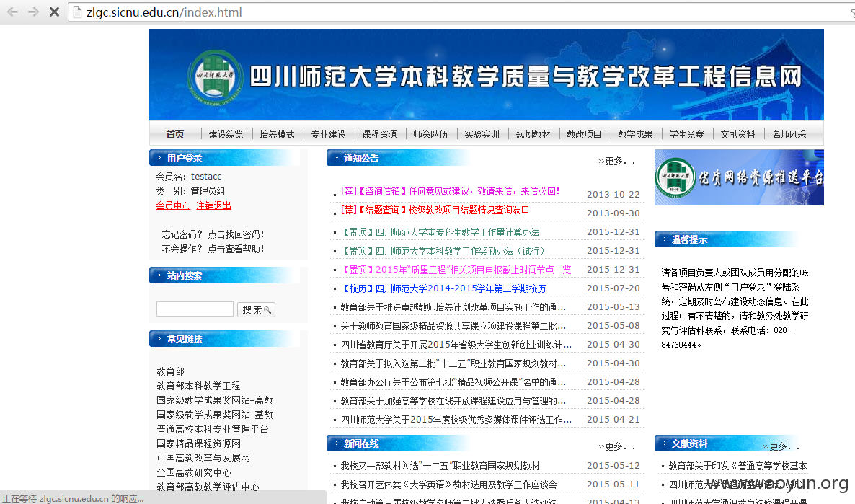Viewport: 855px width, 504px height.
Task: Click the page icon in address bar
Action: (x=77, y=12)
